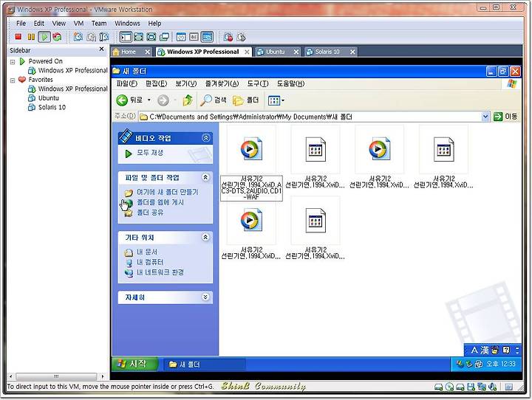Open the back button history dropdown arrow
The height and width of the screenshot is (400, 532).
click(149, 100)
